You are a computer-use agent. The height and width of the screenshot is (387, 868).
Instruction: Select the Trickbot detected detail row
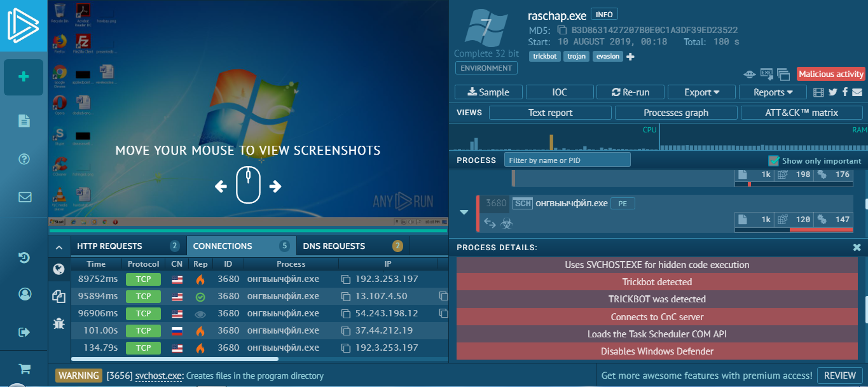coord(657,282)
